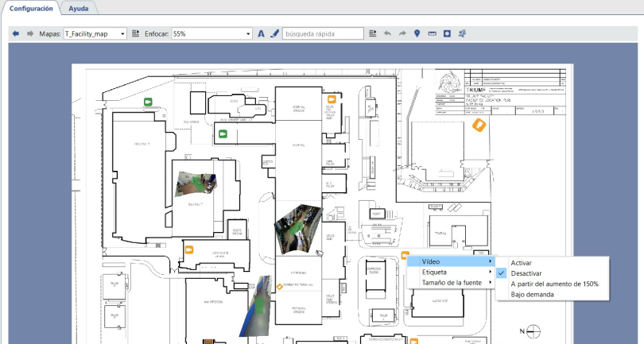The image size is (644, 344).
Task: Click the 'búsqueda rápida' search field
Action: pos(323,34)
